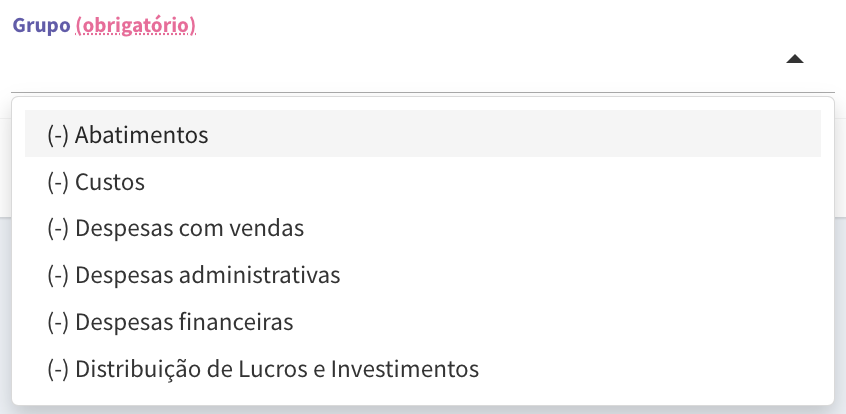Pick (-) Despesas com vendas
This screenshot has width=846, height=414.
coord(423,228)
